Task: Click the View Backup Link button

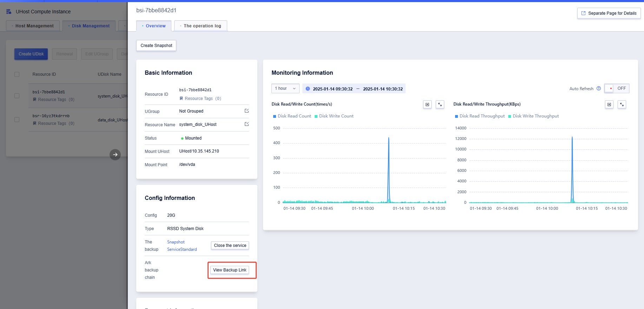Action: tap(230, 270)
